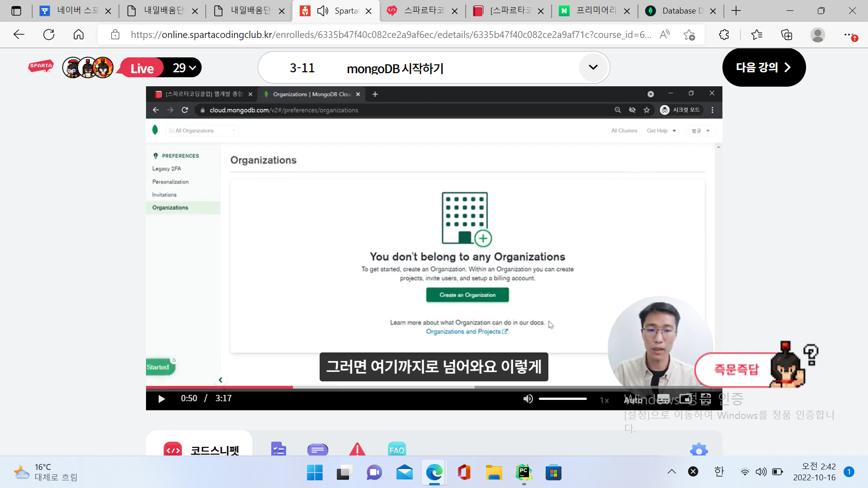Show hidden tray icons chevron
Viewport: 868px width, 488px height.
coord(672,472)
